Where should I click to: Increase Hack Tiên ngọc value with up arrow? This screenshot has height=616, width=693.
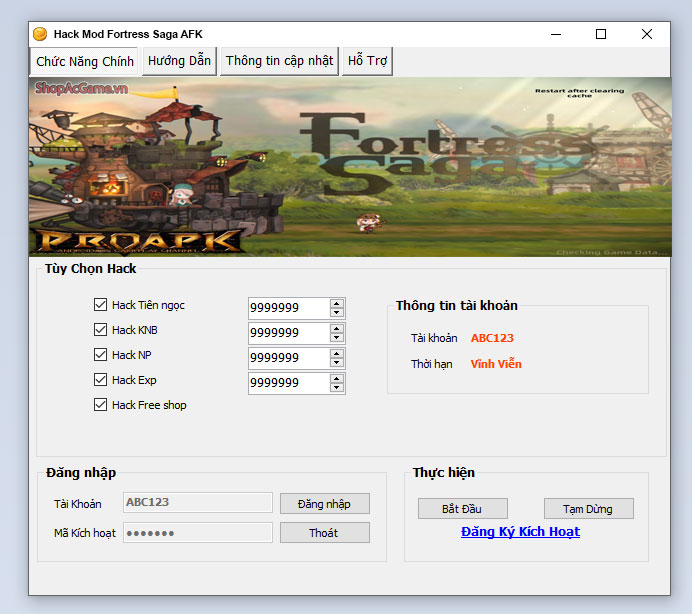(x=337, y=304)
